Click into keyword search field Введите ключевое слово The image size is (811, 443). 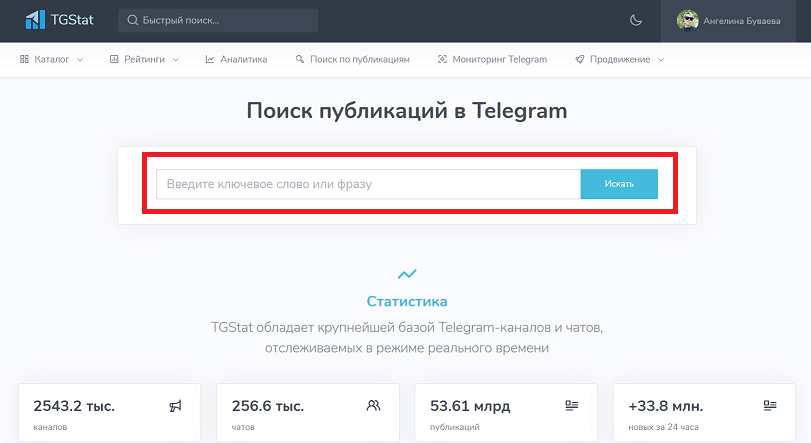[x=368, y=184]
